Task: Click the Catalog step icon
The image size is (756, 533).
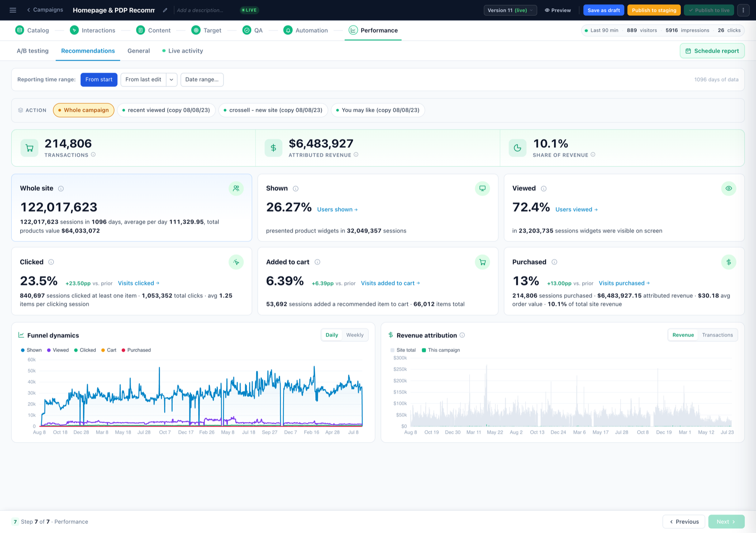Action: [x=19, y=30]
